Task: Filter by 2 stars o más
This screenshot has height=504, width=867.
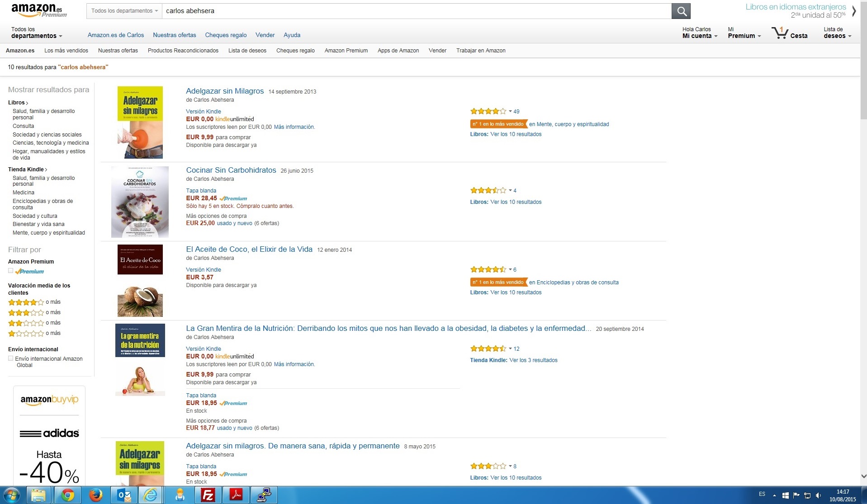Action: click(34, 323)
